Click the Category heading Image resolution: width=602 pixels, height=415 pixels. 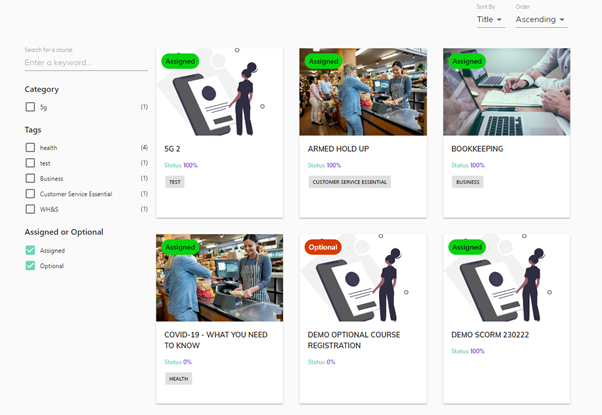point(42,89)
